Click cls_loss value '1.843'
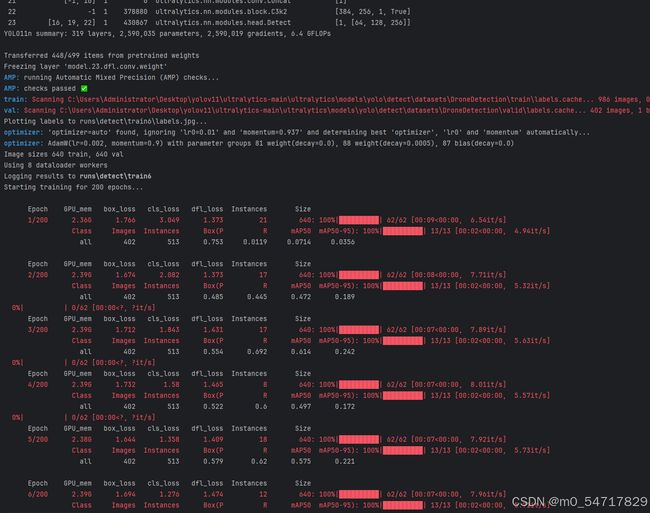Image resolution: width=650 pixels, height=513 pixels. point(170,330)
